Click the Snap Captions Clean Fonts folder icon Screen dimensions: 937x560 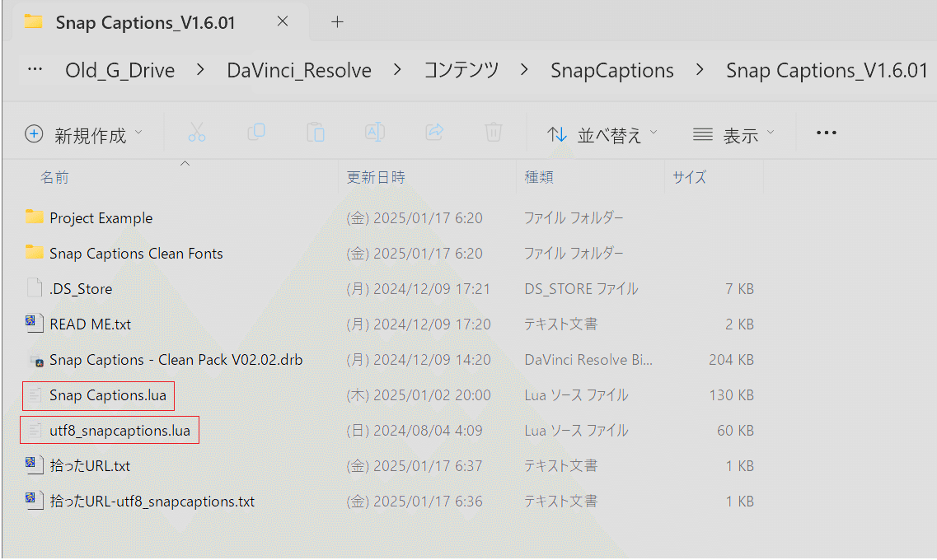click(34, 252)
